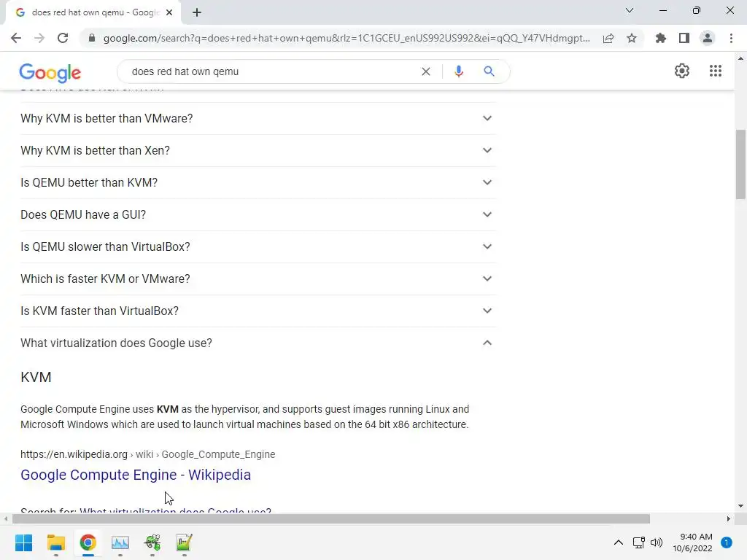Close the 'does red hat own qemu' tab
This screenshot has height=560, width=747.
click(x=169, y=12)
